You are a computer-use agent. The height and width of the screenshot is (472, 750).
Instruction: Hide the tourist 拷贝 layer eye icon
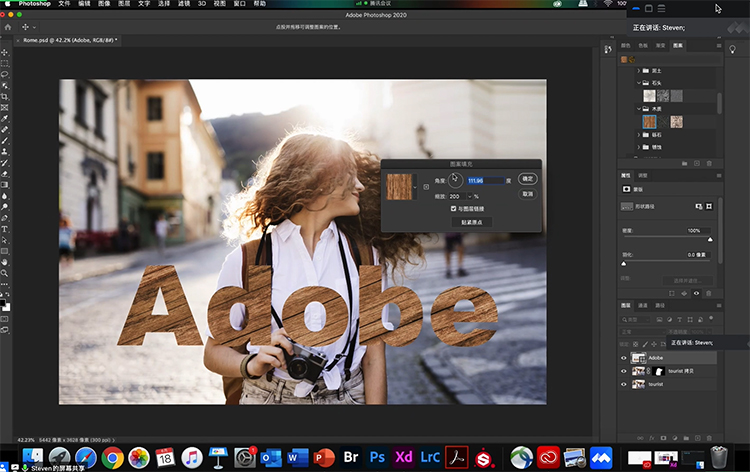click(x=625, y=370)
